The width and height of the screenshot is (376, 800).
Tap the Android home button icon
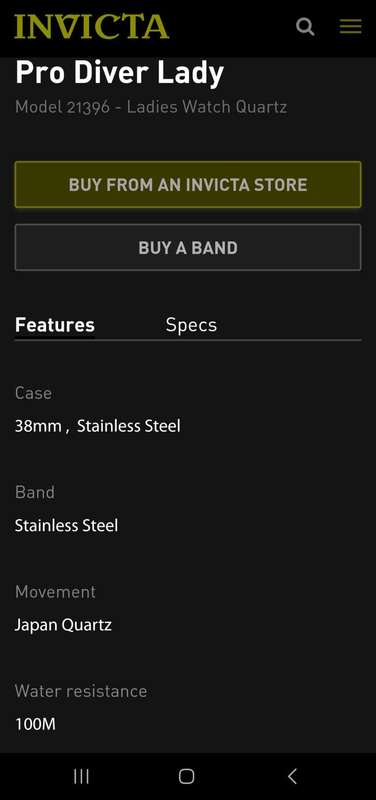pos(187,777)
